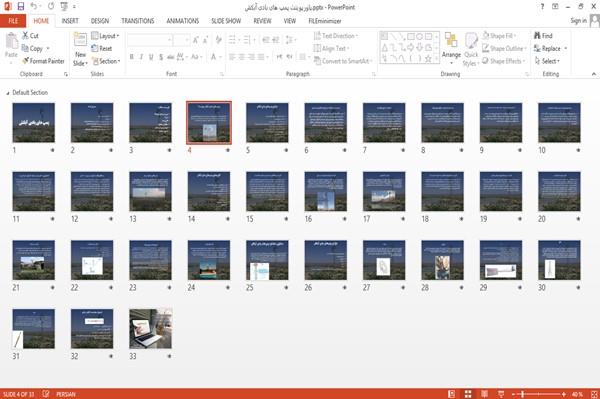Click the Undo arrow icon
Viewport: 600px width, 399px height.
(x=34, y=7)
